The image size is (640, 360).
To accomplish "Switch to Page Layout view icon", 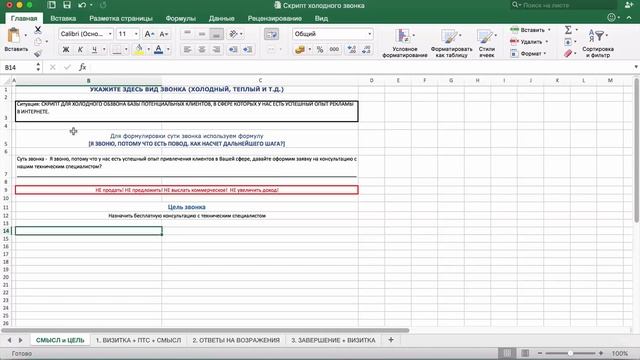I will [x=525, y=353].
